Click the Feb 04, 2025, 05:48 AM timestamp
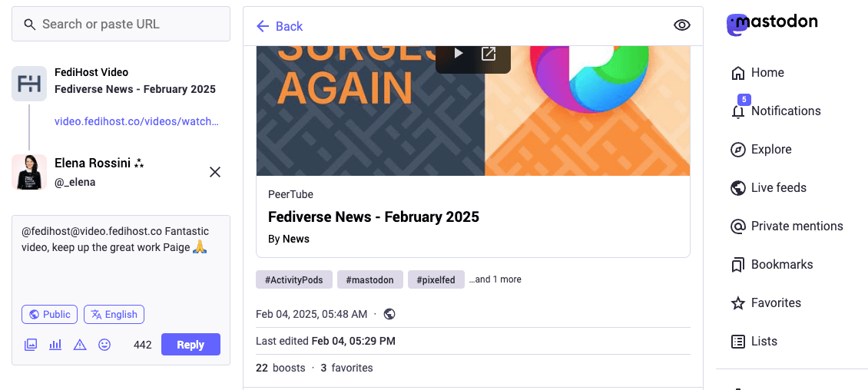 click(311, 314)
